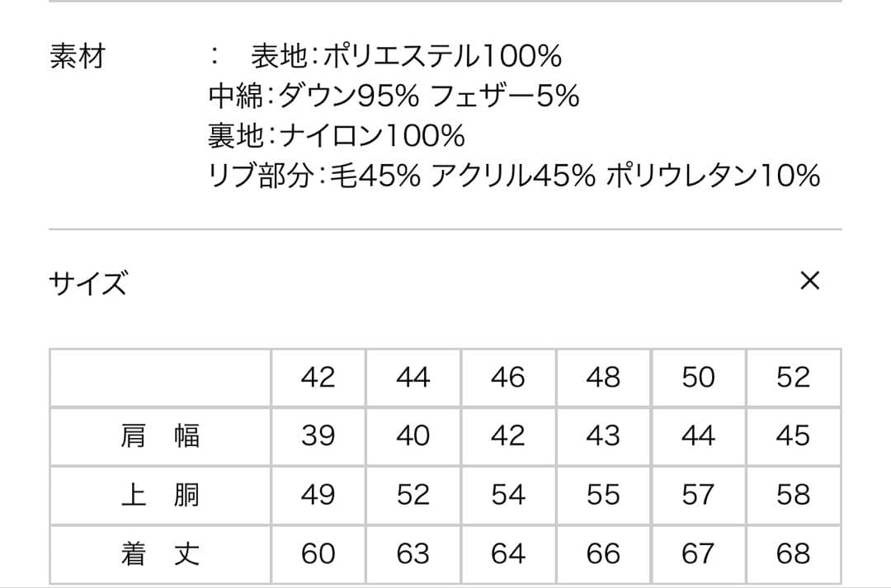
Task: Select the 着丈 value 64 cell
Action: tap(508, 554)
